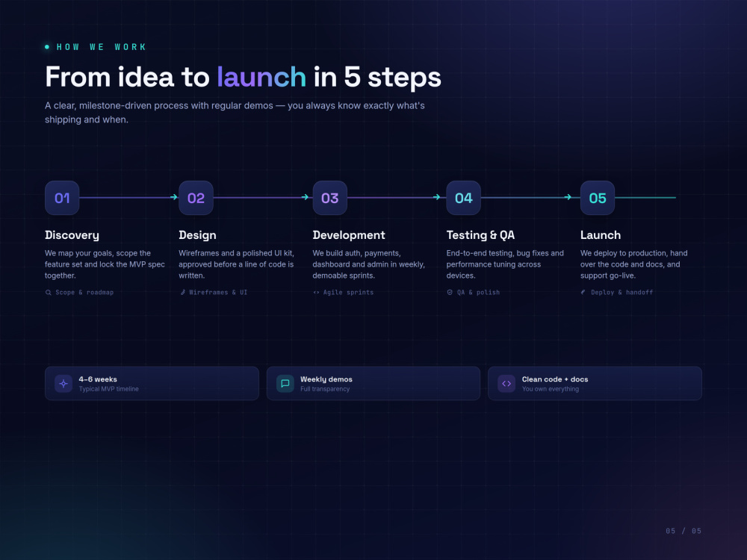Click the chat bubble icon in Weekly demos card

pos(285,383)
